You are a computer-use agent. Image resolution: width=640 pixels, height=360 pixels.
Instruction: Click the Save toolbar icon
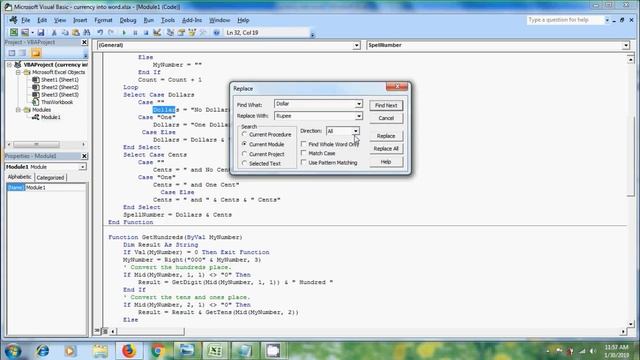pos(41,32)
